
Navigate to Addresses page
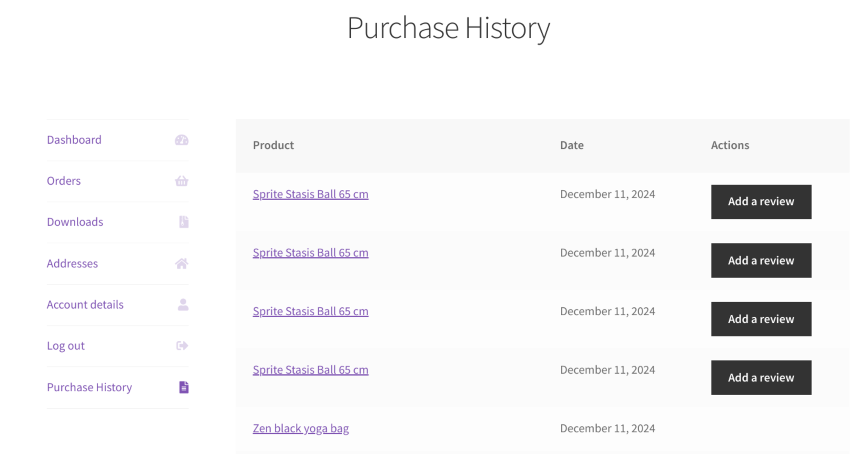coord(72,264)
